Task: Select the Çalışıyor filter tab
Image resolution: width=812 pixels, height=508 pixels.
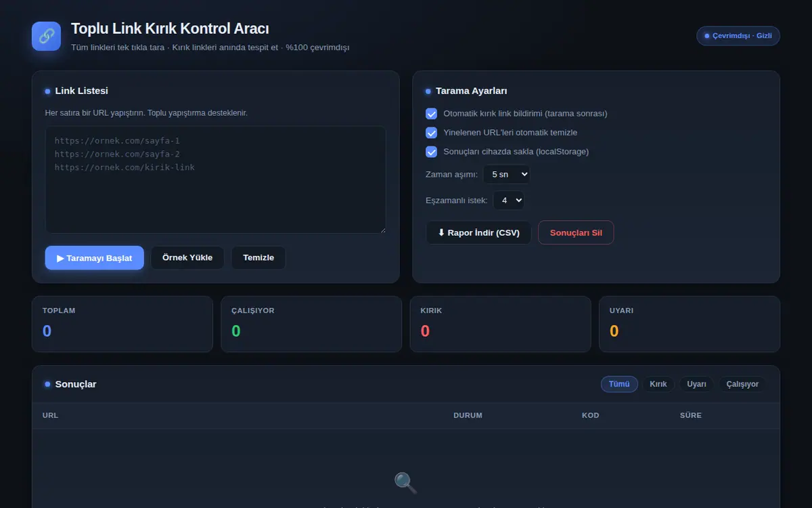Action: pyautogui.click(x=742, y=384)
